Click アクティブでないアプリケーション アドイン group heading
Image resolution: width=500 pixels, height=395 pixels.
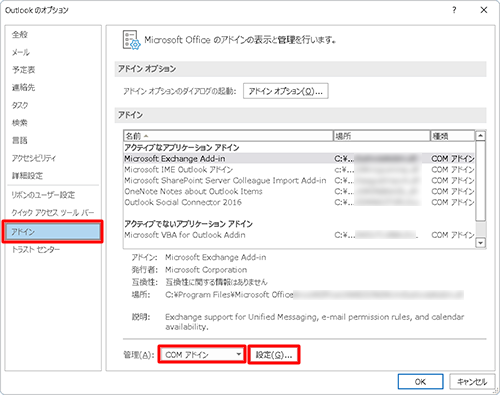(x=188, y=224)
